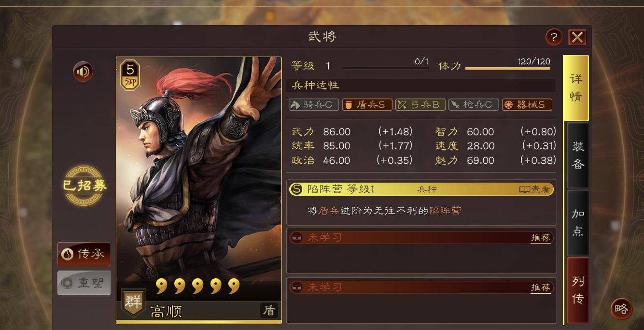Image resolution: width=644 pixels, height=330 pixels.
Task: Open 查看 for 陷阵营 skill
Action: click(534, 189)
